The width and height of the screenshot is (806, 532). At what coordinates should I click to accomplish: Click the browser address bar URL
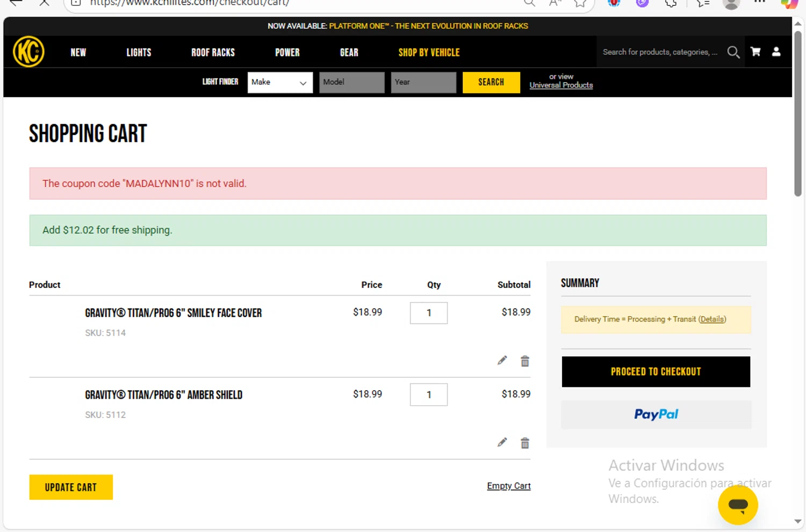(189, 3)
